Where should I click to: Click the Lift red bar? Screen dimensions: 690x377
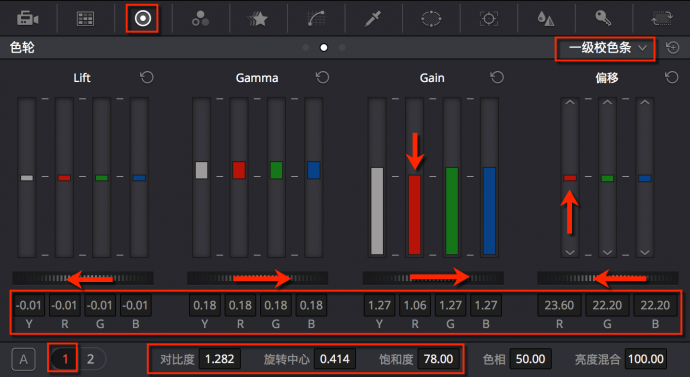pos(64,177)
